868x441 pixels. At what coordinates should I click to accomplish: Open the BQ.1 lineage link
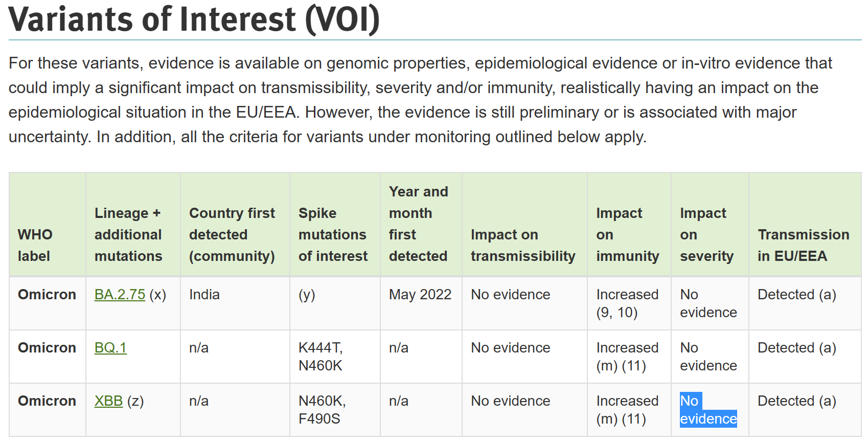[110, 348]
